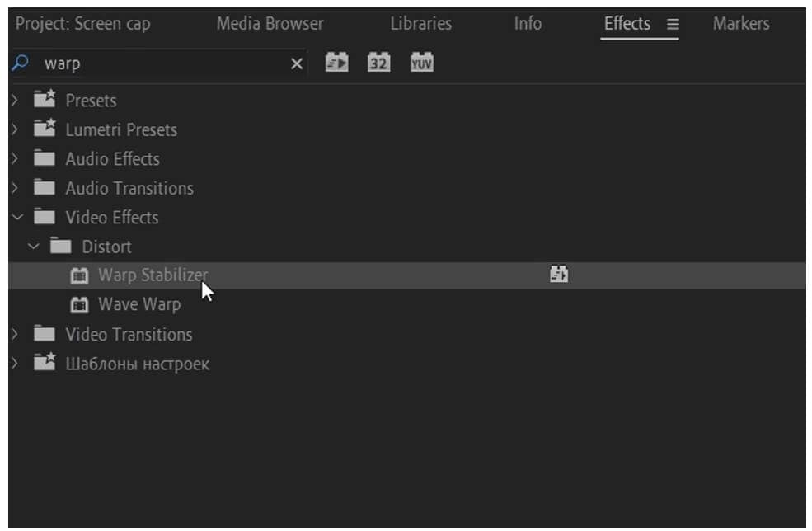Select the Wave Warp effect icon

pos(79,305)
